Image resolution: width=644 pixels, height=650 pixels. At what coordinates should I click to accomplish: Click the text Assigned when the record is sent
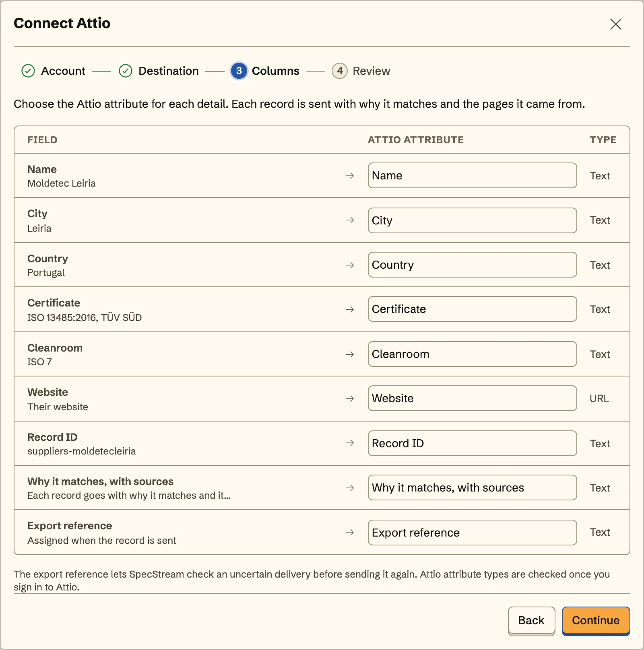pyautogui.click(x=102, y=541)
